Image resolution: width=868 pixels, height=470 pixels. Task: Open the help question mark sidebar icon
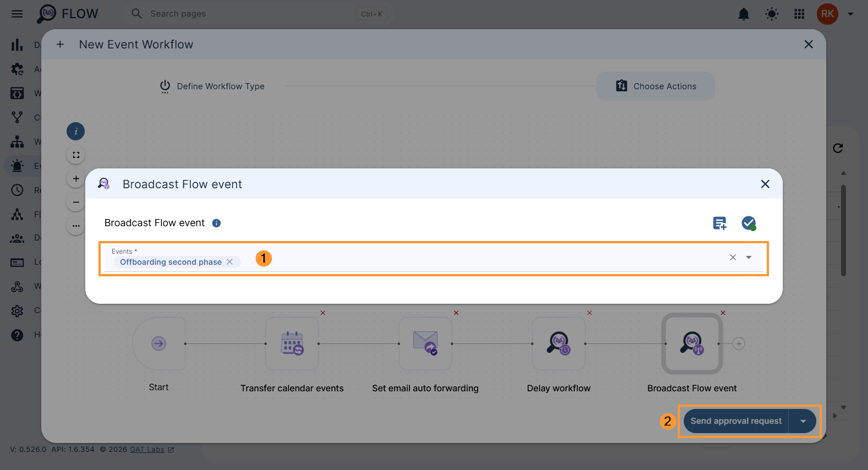17,335
